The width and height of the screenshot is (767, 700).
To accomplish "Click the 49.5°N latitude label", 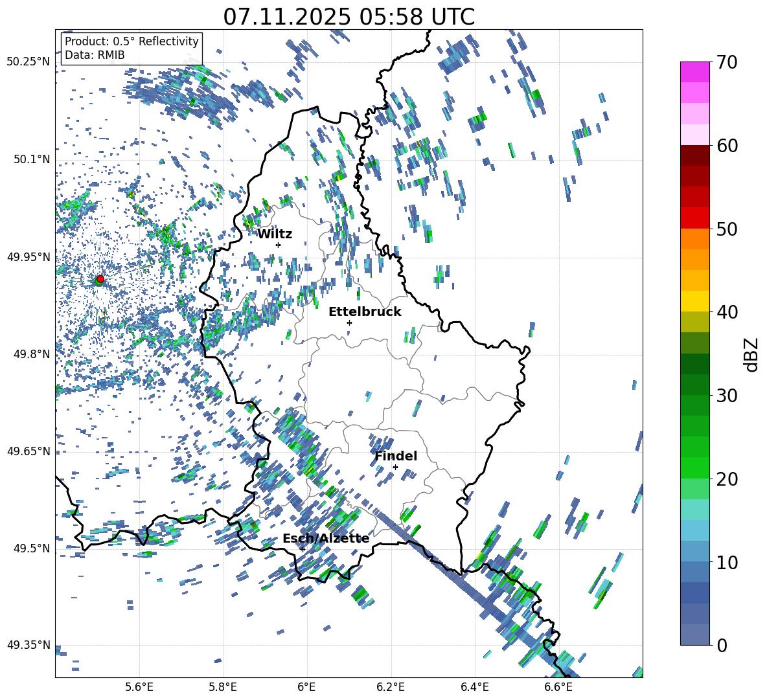I will pos(32,548).
